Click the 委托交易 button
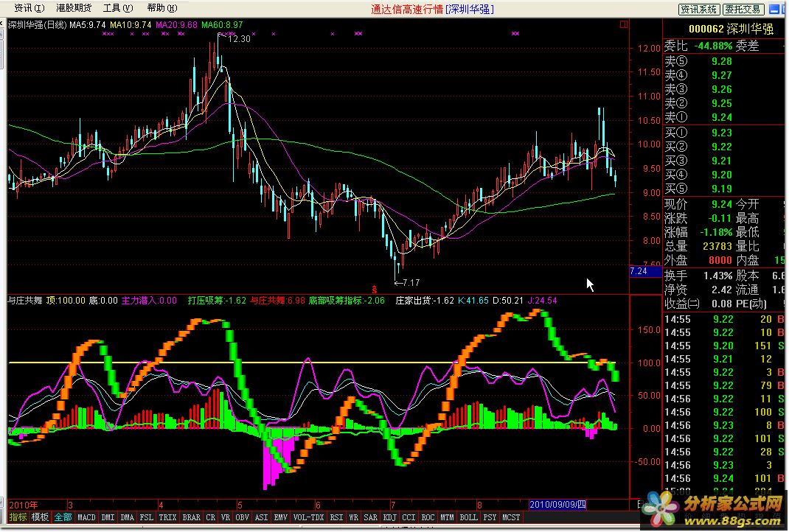The height and width of the screenshot is (532, 789). (743, 9)
